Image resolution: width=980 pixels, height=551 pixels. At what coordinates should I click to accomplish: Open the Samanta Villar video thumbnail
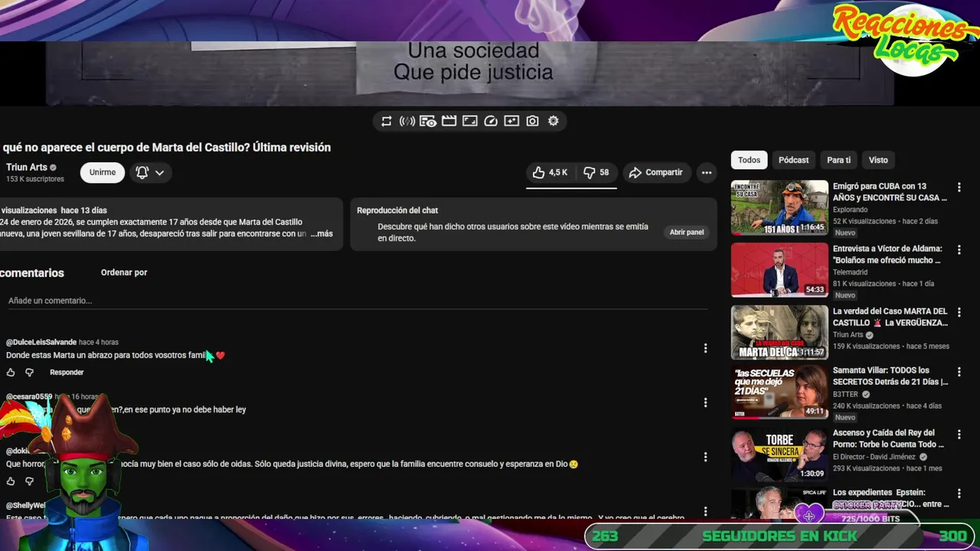tap(779, 392)
